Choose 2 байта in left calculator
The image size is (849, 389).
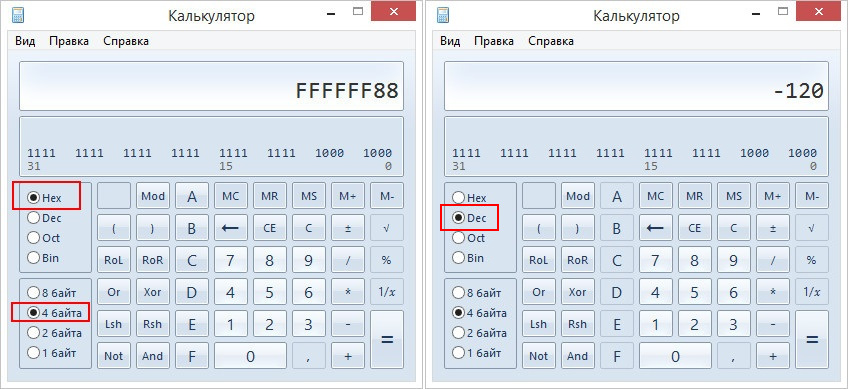55,333
